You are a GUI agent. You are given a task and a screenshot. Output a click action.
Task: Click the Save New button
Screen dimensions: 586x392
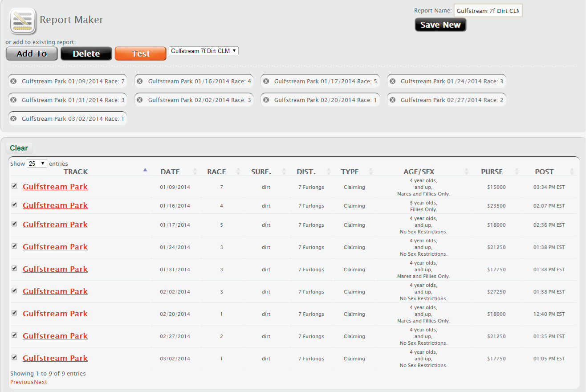[x=440, y=25]
